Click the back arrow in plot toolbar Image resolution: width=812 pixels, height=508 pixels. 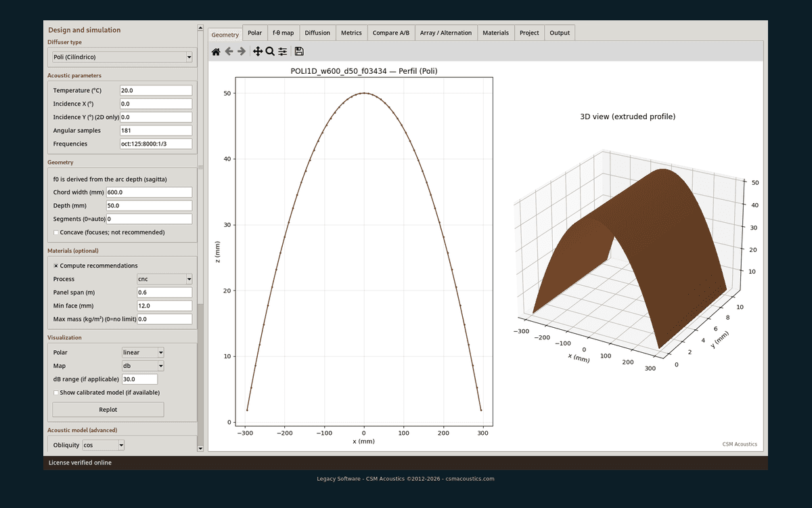coord(229,51)
